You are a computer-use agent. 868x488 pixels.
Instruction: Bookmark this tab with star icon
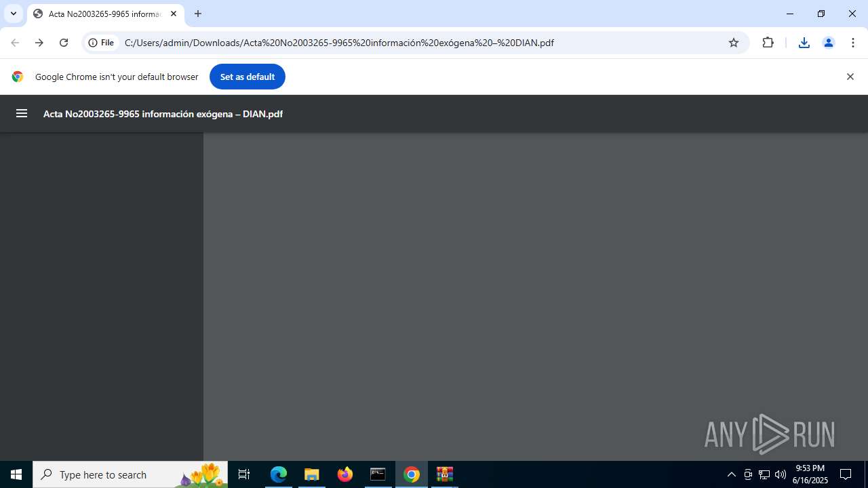(x=734, y=43)
